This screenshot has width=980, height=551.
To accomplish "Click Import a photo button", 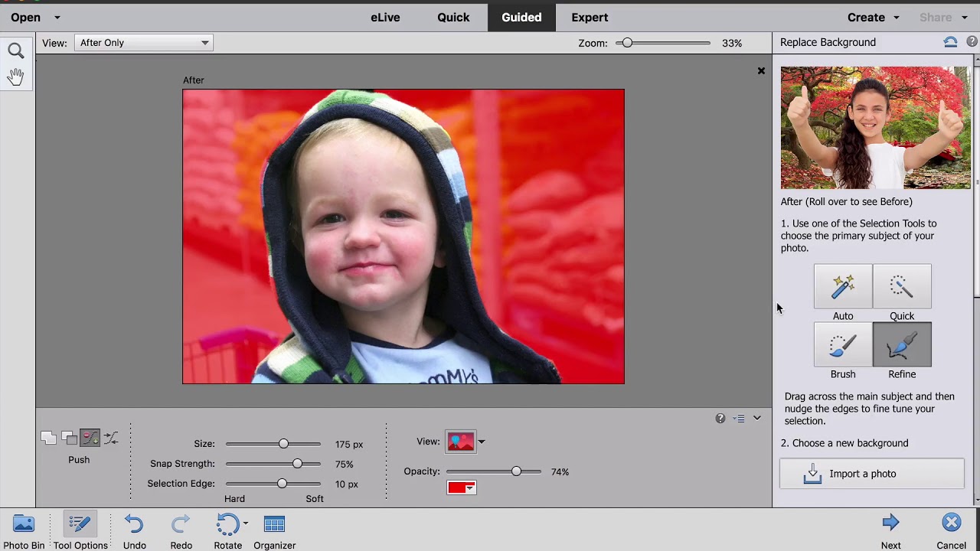I will [872, 474].
